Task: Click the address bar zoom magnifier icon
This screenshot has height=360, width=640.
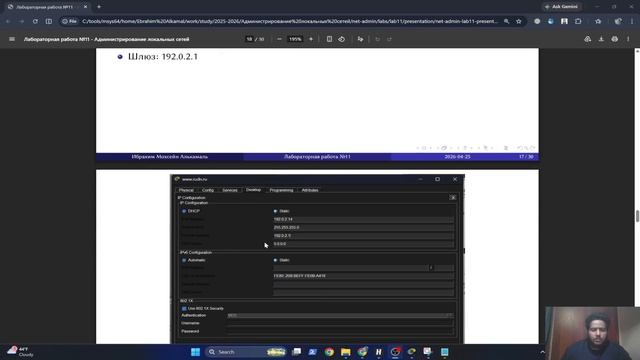Action: click(x=507, y=21)
